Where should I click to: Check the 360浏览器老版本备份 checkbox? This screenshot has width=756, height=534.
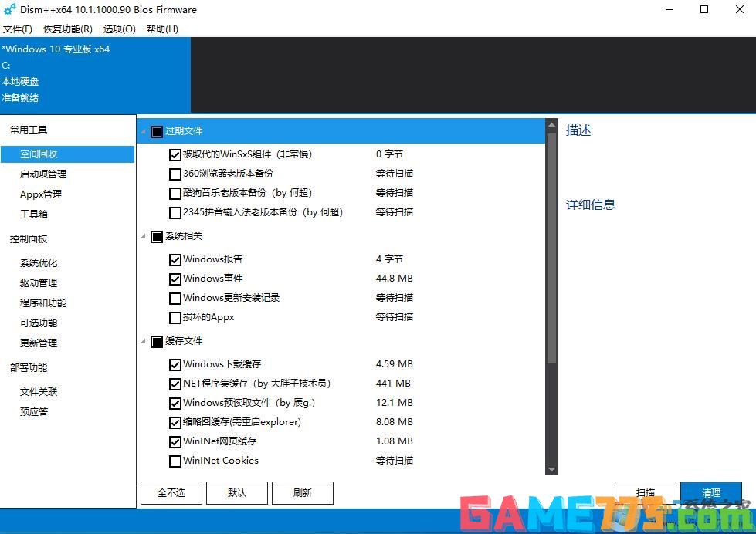[175, 174]
